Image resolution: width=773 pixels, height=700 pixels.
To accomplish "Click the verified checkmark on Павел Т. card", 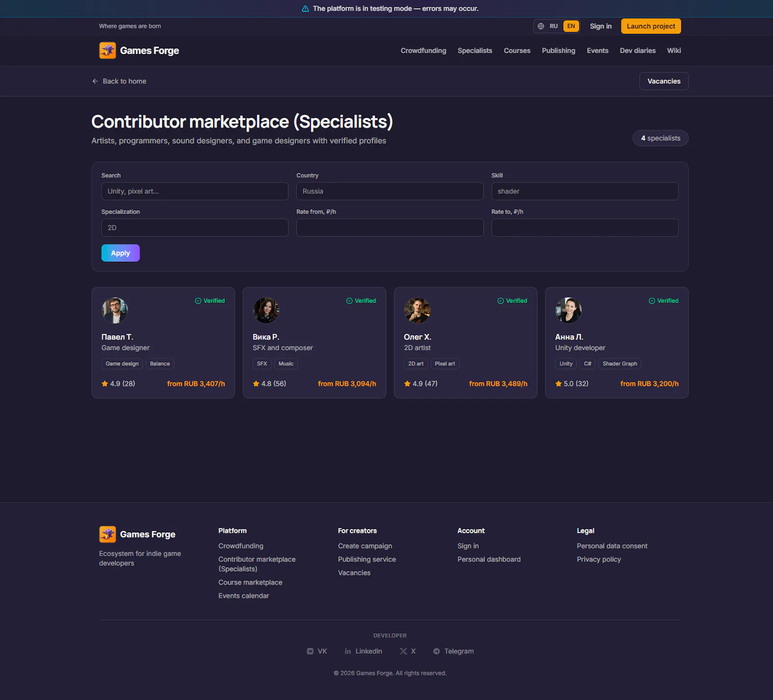I will (x=198, y=301).
